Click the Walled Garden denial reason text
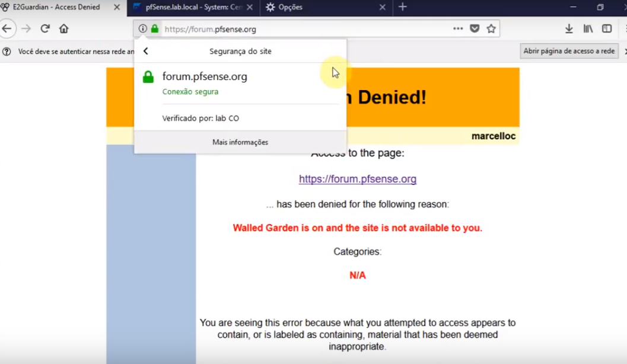 [x=358, y=228]
